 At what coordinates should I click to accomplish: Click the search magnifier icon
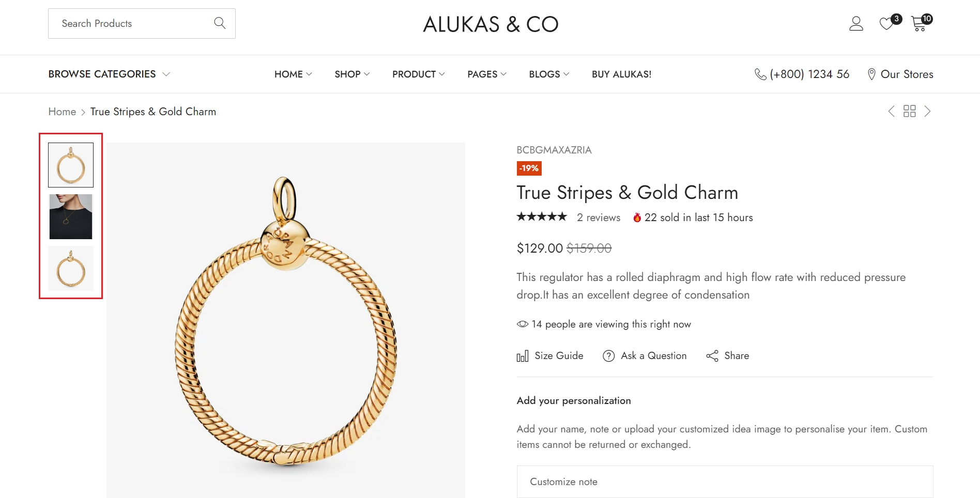(220, 23)
